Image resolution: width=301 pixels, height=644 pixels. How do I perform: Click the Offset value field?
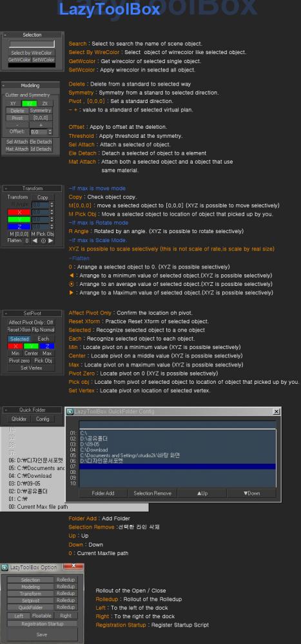[x=39, y=132]
